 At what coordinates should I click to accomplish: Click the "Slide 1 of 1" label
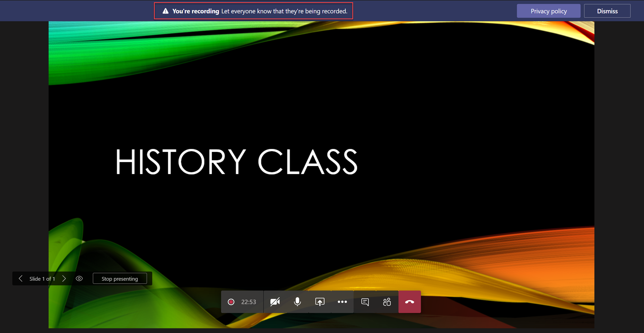point(42,278)
